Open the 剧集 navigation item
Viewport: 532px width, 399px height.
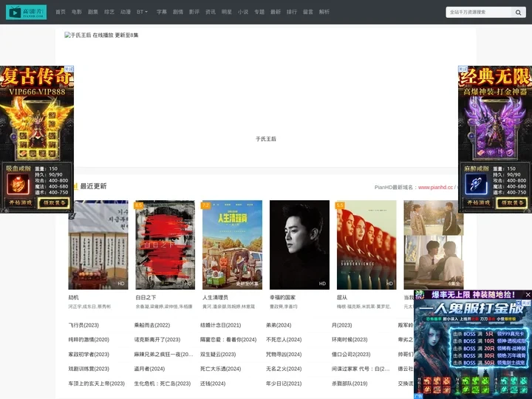pyautogui.click(x=93, y=12)
